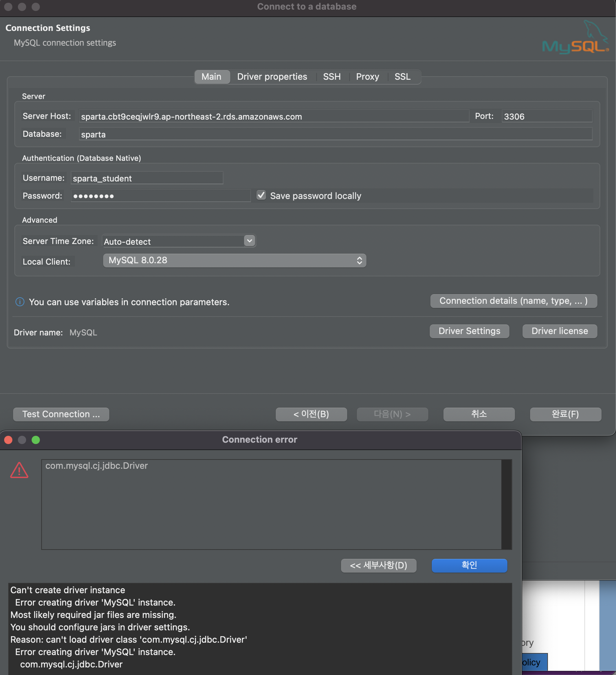
Task: Click the Username field sparta_student
Action: point(147,178)
